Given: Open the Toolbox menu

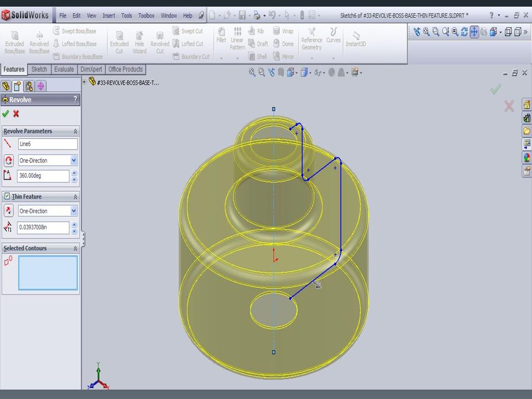Looking at the screenshot, I should point(146,16).
